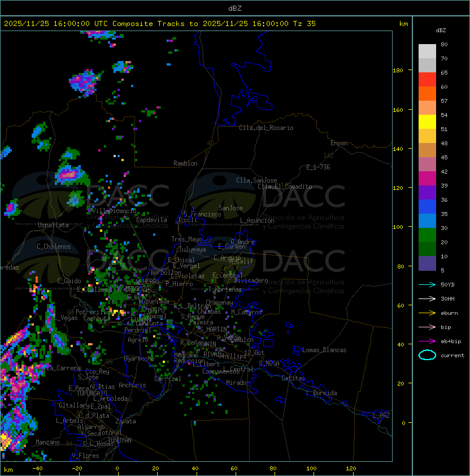Click the E_1-736 label
Screen dimensions: 470x476
pos(318,167)
